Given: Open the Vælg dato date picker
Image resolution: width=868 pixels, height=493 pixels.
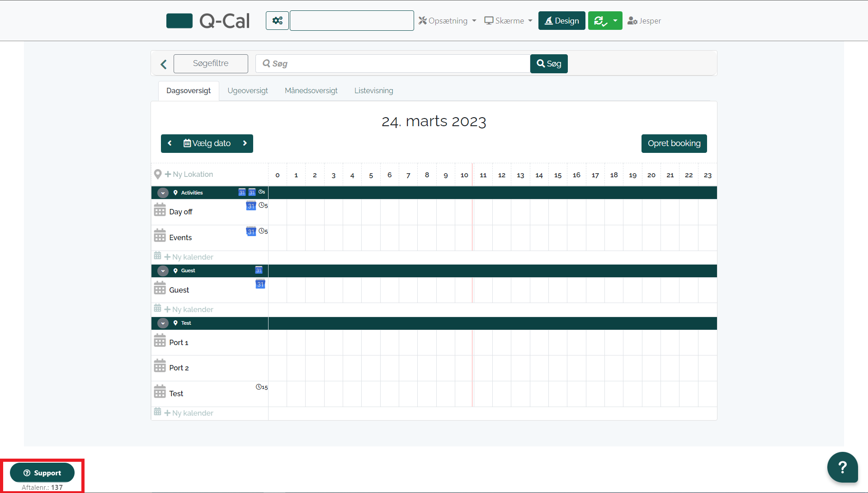Looking at the screenshot, I should click(207, 143).
